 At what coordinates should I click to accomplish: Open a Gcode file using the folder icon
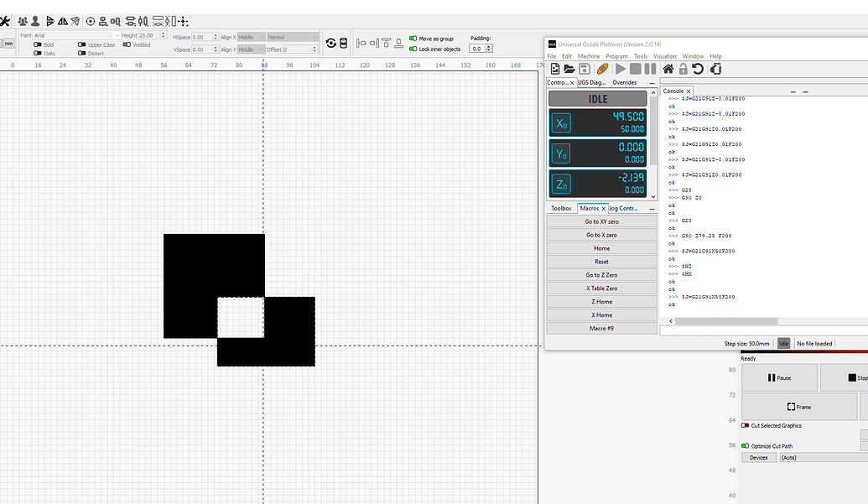tap(570, 70)
